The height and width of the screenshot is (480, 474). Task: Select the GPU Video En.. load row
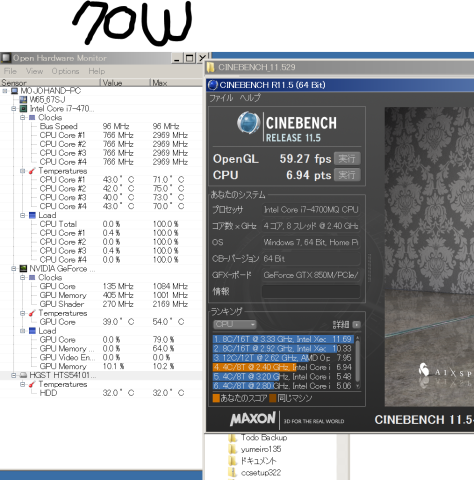coord(101,357)
